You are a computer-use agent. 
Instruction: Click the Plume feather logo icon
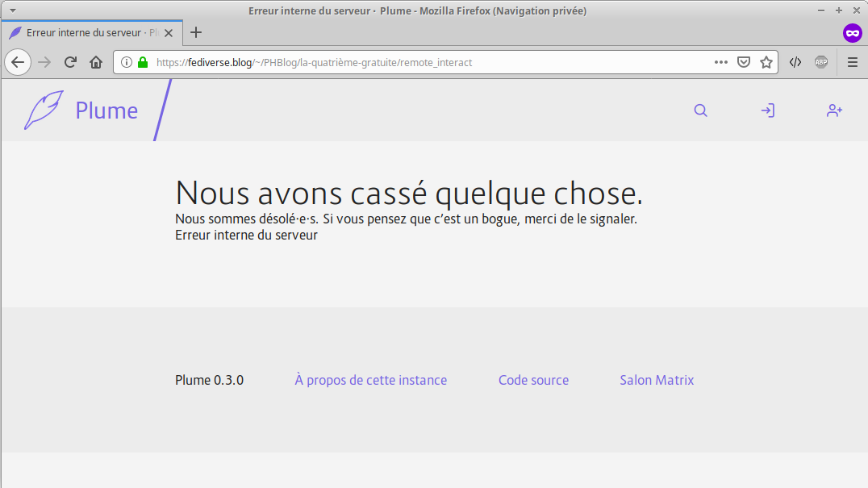click(x=44, y=111)
